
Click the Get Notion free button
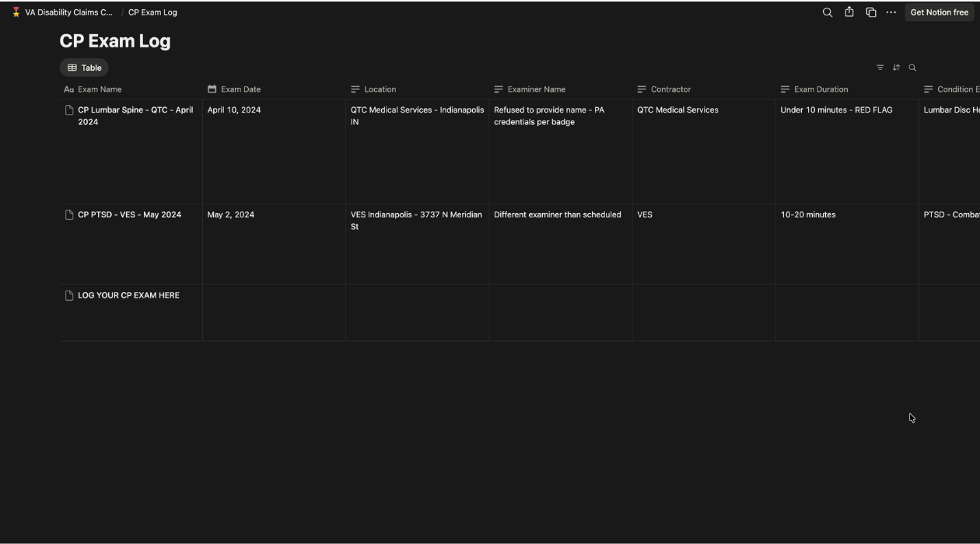point(940,12)
